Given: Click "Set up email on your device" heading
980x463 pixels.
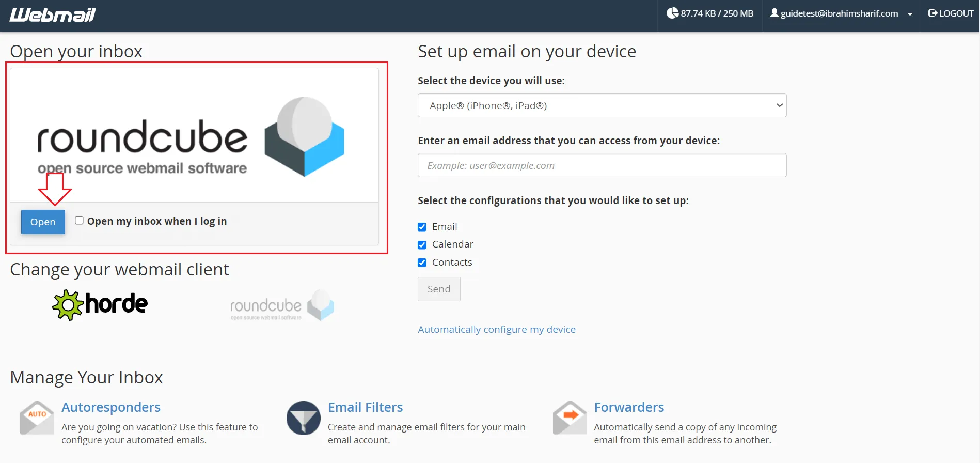Looking at the screenshot, I should [x=527, y=51].
